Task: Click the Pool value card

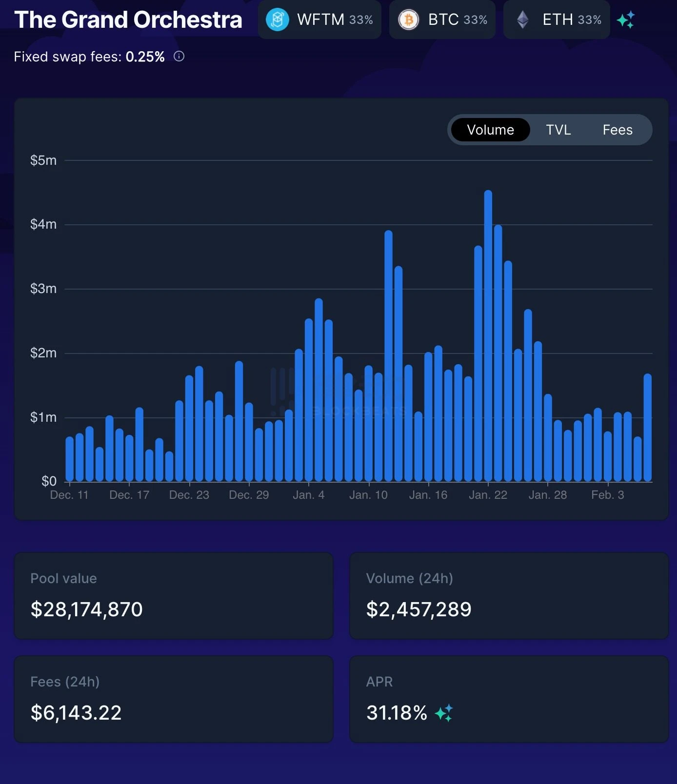Action: tap(174, 595)
